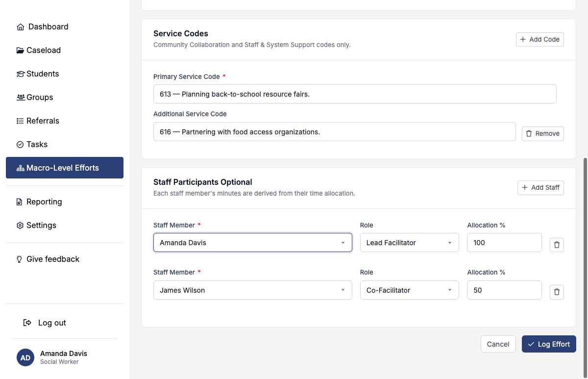Viewport: 588px width, 379px height.
Task: Click the Tasks checkmark circle icon
Action: click(x=20, y=145)
